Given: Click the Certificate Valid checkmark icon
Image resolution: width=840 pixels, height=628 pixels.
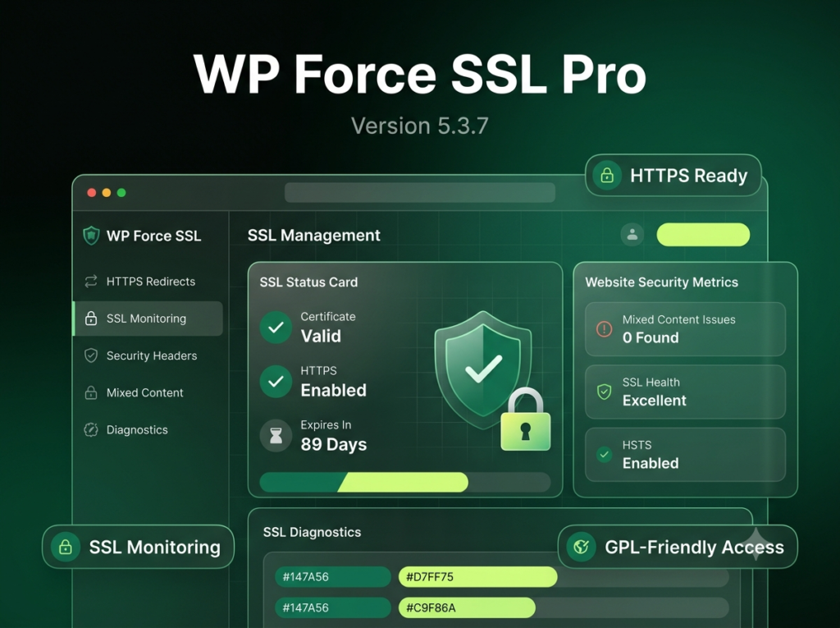Looking at the screenshot, I should pyautogui.click(x=276, y=328).
